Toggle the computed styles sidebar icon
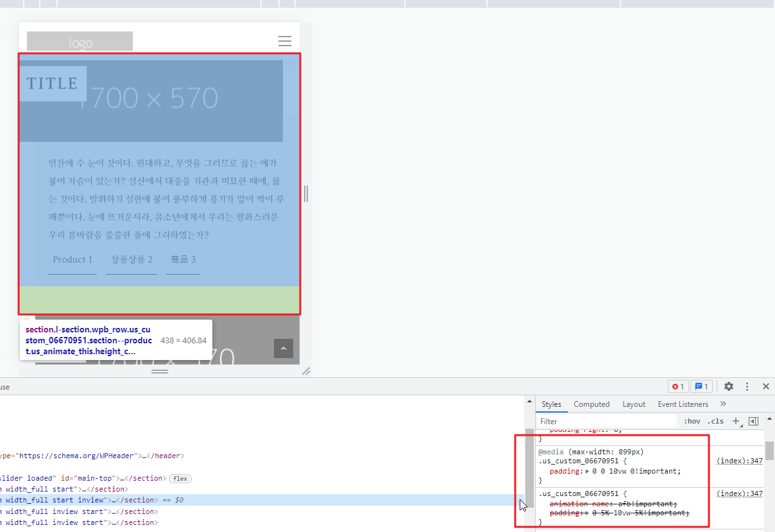The image size is (775, 532). pyautogui.click(x=754, y=421)
